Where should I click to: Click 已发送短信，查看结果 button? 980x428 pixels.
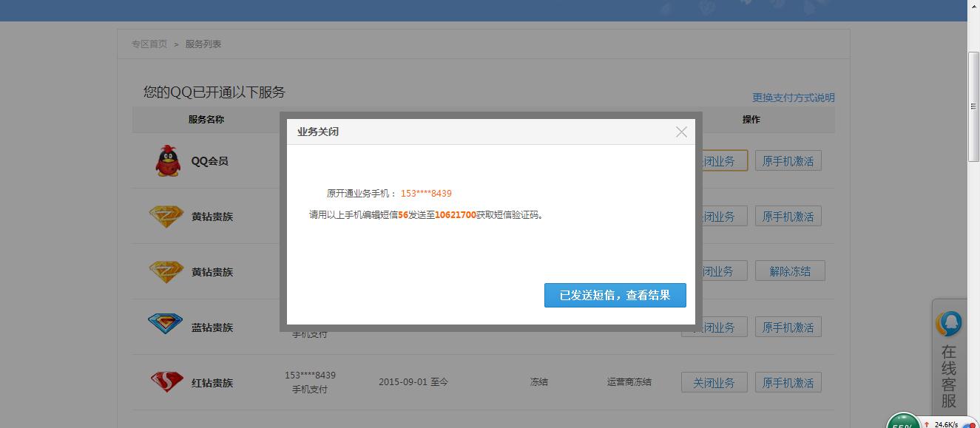(x=615, y=295)
